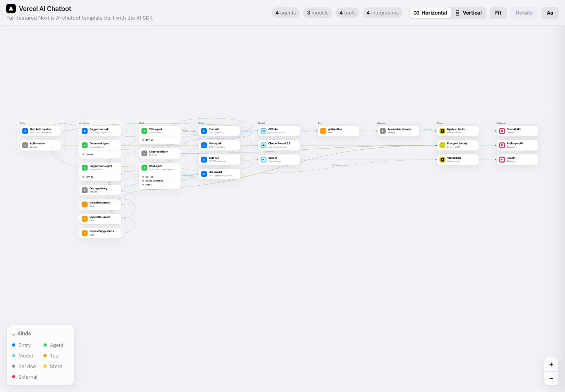The image size is (565, 392).
Task: Click the createDocument tool icon
Action: click(85, 204)
